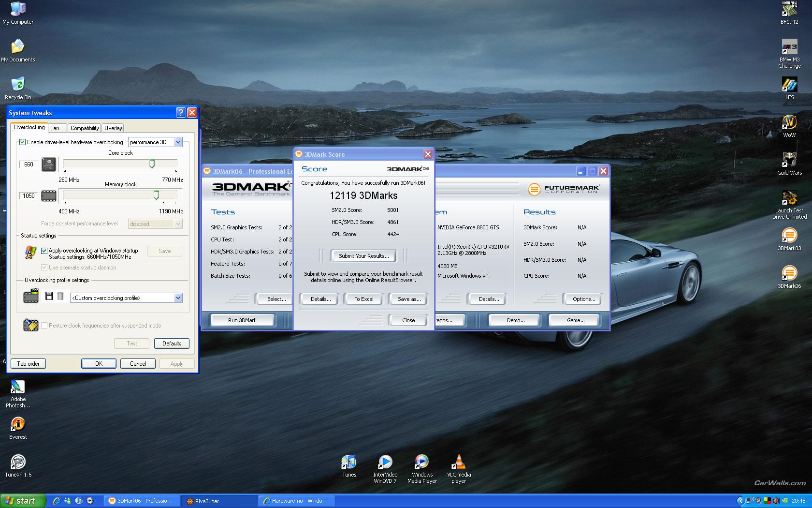Screen dimensions: 812x508
Task: Click Cancel in System tweaks dialog
Action: coord(138,364)
